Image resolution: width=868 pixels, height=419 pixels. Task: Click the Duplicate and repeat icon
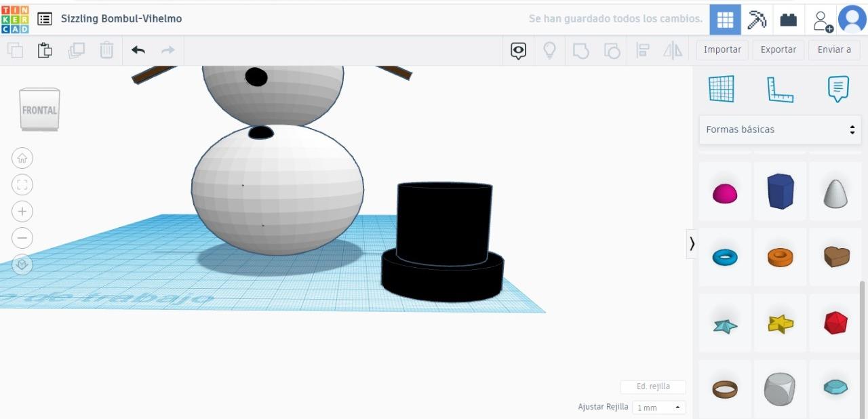pyautogui.click(x=76, y=50)
